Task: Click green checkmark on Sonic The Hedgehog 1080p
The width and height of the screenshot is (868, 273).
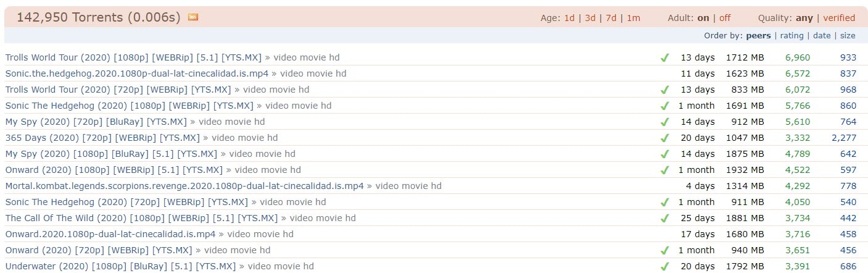Action: tap(664, 106)
